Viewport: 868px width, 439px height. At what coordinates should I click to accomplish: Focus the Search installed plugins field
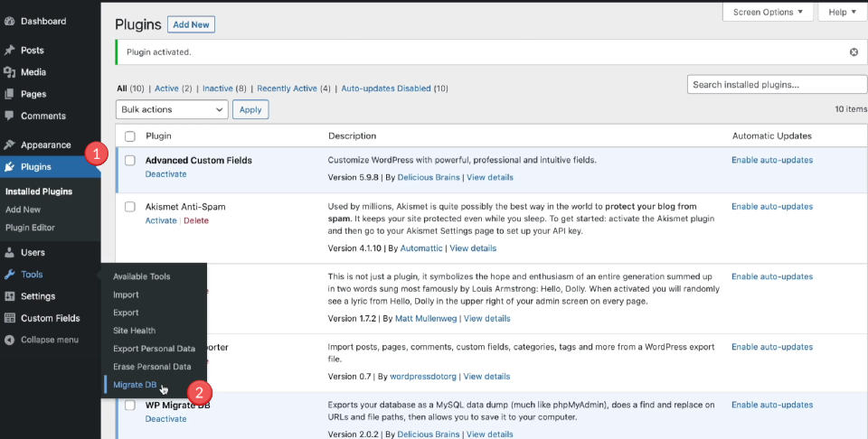[778, 85]
